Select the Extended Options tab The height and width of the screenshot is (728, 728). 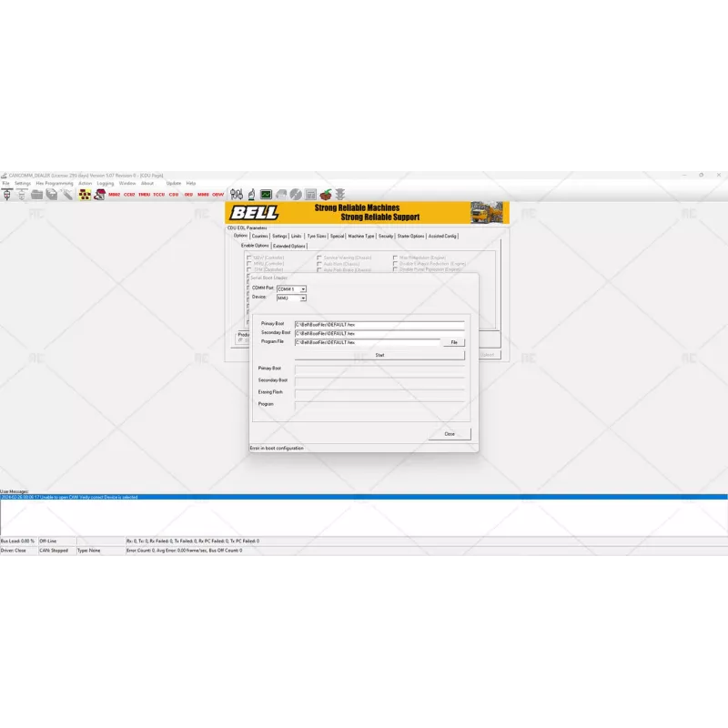point(290,244)
